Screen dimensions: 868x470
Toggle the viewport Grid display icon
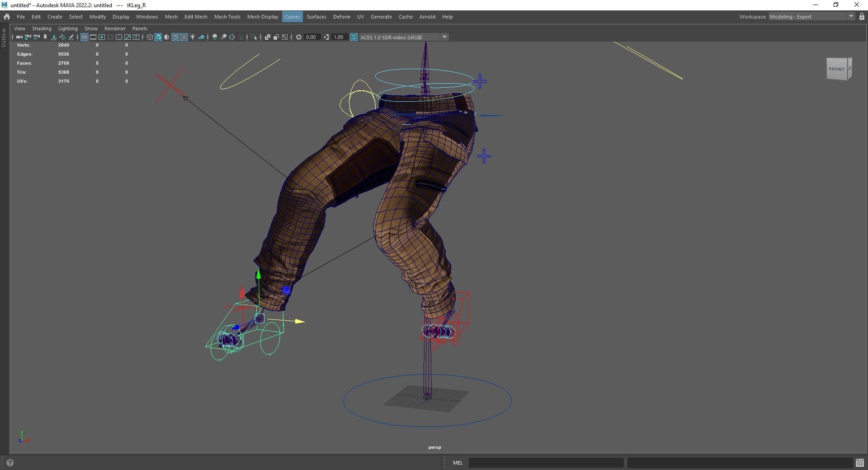85,37
